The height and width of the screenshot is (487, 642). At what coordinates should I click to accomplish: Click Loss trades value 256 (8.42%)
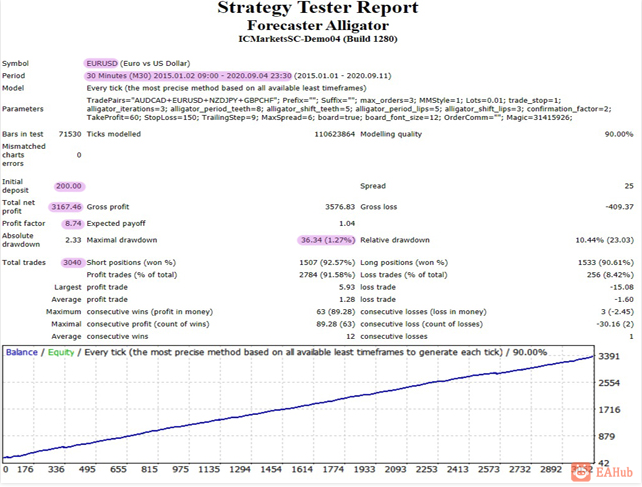pyautogui.click(x=610, y=275)
